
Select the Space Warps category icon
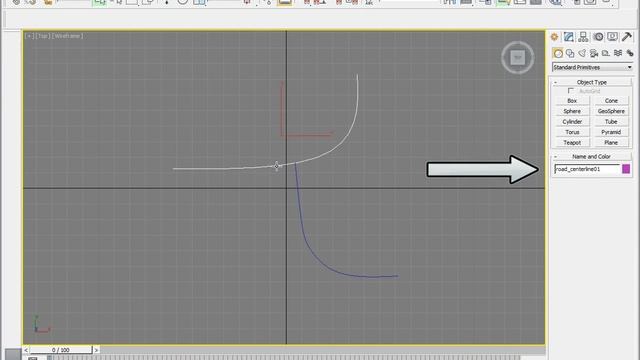(618, 53)
